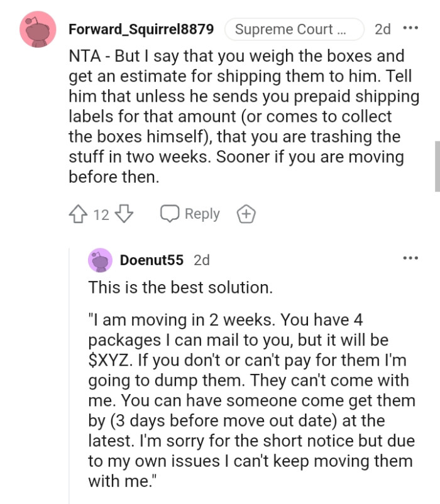
Task: Click Forward_Squirrel8879's pink snoo avatar
Action: tap(36, 29)
